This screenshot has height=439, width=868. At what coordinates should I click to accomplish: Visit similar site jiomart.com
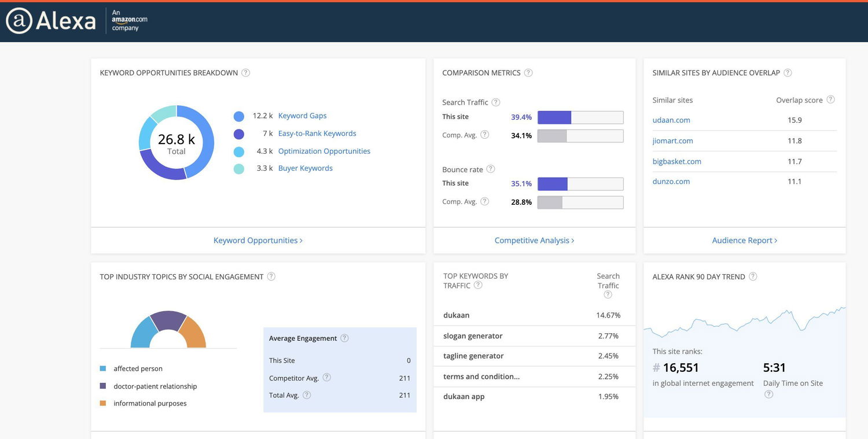point(673,141)
